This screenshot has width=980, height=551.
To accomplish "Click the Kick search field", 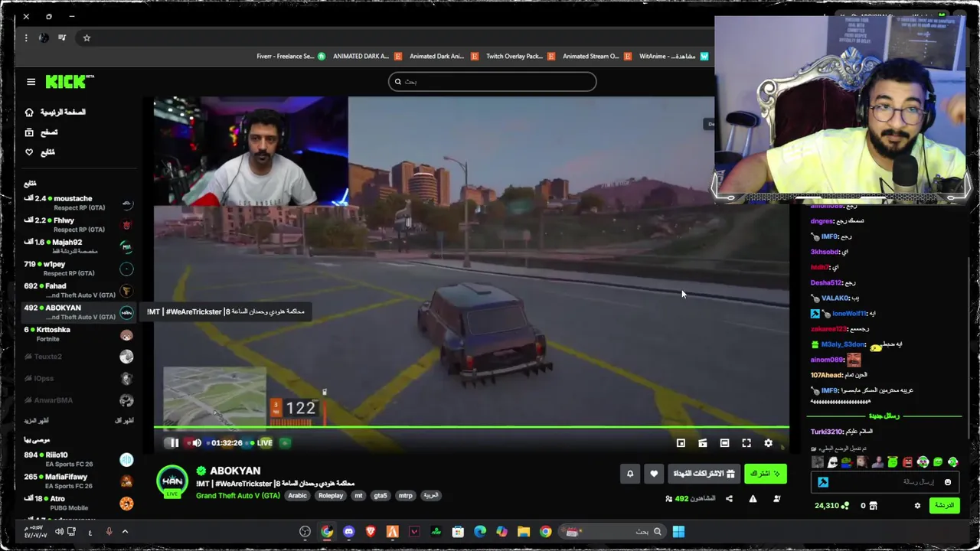I will pos(492,81).
